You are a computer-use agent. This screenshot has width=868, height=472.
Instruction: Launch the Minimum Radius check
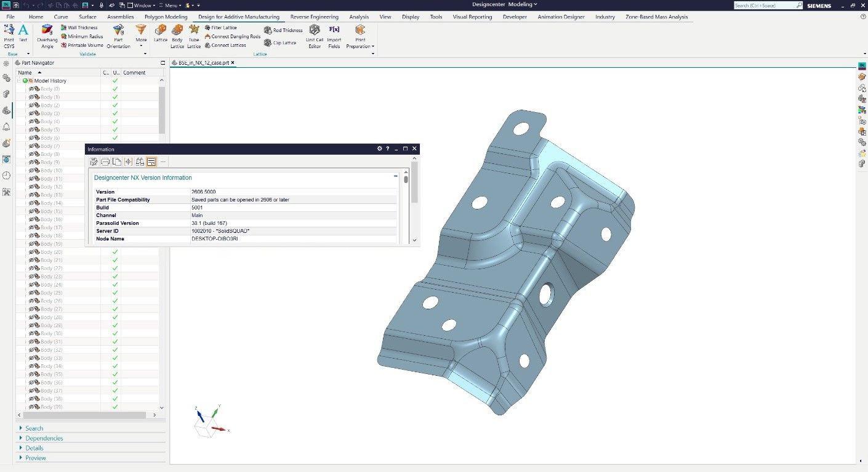tap(81, 36)
